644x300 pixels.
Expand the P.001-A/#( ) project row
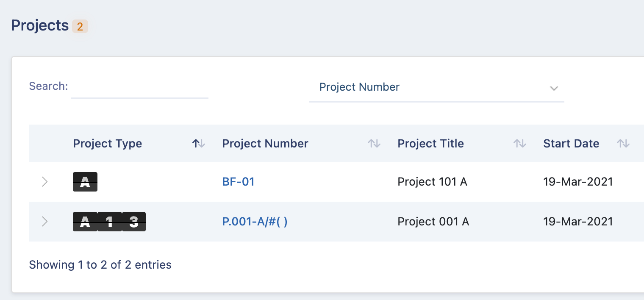[x=44, y=222]
